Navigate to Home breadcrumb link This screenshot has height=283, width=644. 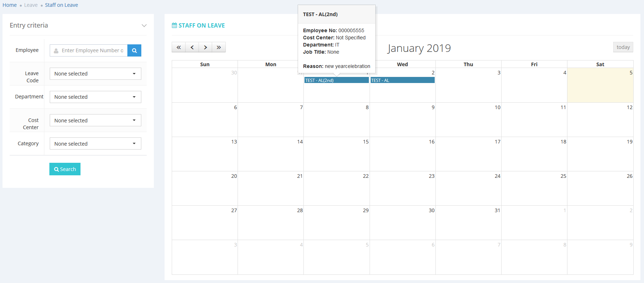click(10, 5)
